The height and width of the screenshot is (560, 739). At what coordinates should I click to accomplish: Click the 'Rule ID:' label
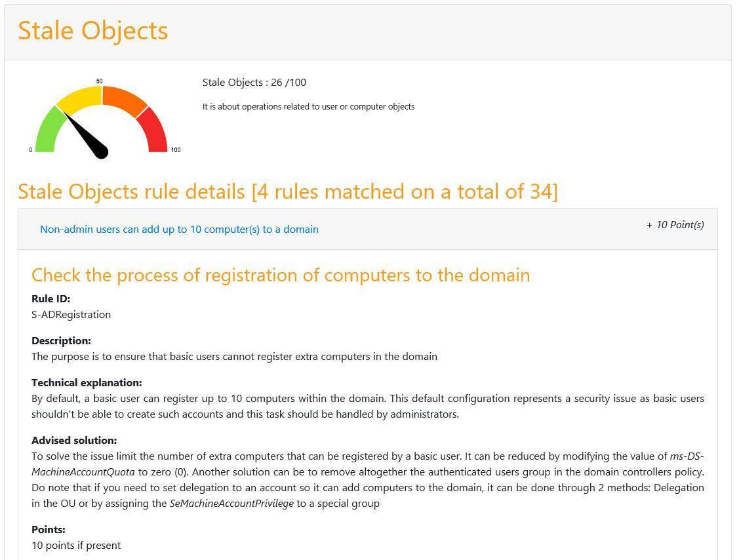[50, 299]
